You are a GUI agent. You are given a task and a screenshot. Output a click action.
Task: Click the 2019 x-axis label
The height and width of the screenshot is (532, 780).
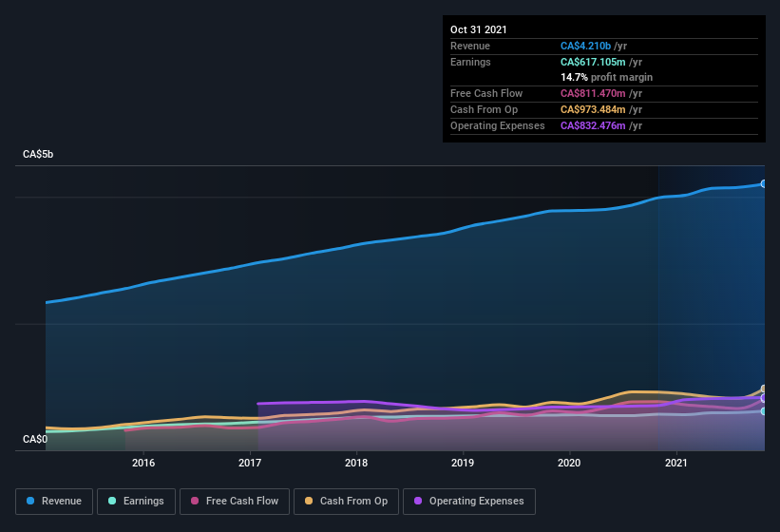(x=463, y=463)
